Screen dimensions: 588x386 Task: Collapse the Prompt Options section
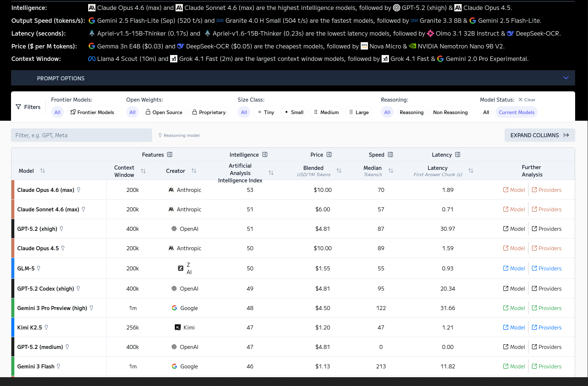(x=565, y=78)
